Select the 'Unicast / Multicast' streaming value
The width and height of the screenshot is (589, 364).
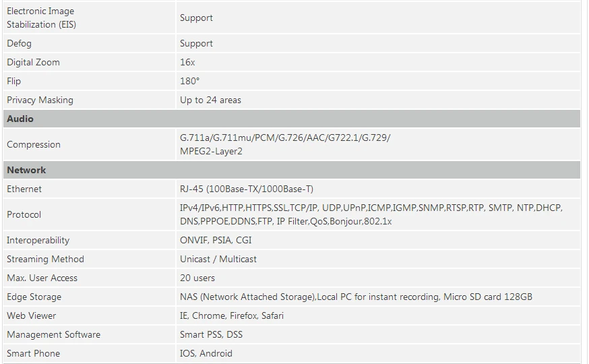pyautogui.click(x=218, y=259)
